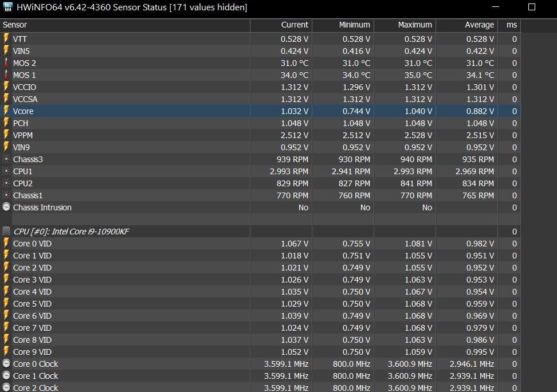Click MOS 1 average value 34.1 °C
Screen dimensions: 557x392
pyautogui.click(x=480, y=75)
